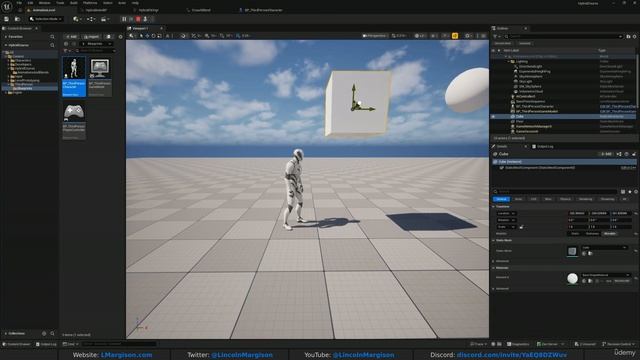
Task: Click the search icon next to Favorites
Action: [x=52, y=37]
